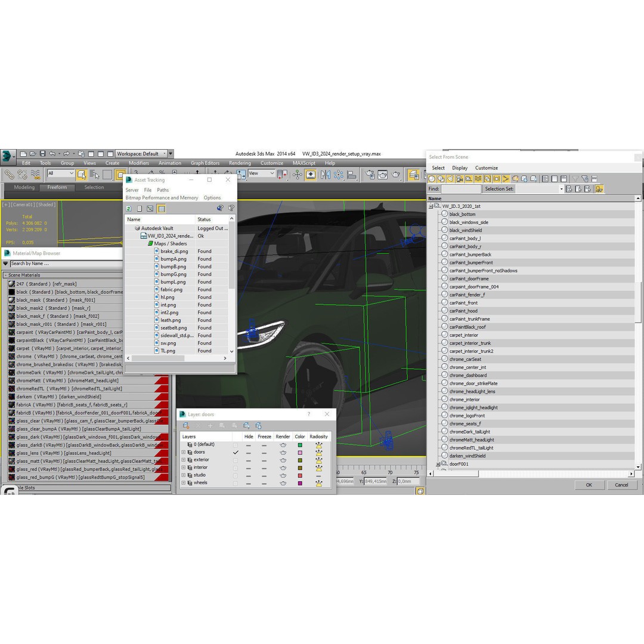This screenshot has height=644, width=644.
Task: Select the Link tool icon in main toolbar
Action: coord(9,175)
